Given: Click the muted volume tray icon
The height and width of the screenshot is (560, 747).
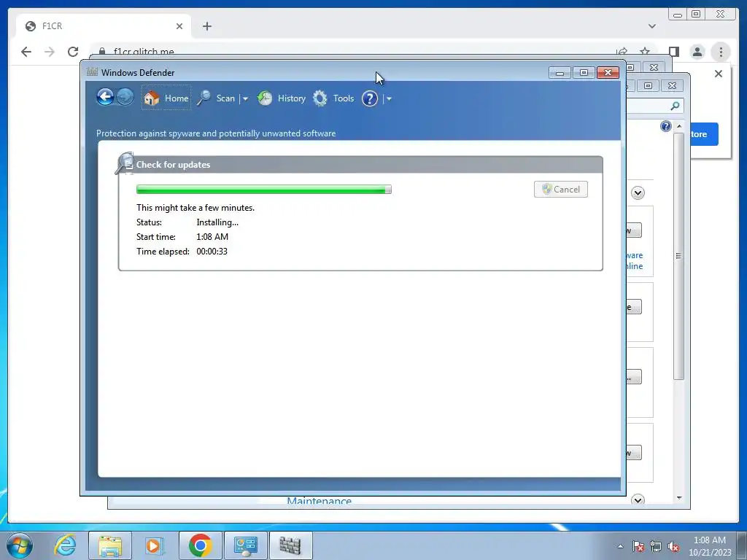Looking at the screenshot, I should [673, 546].
